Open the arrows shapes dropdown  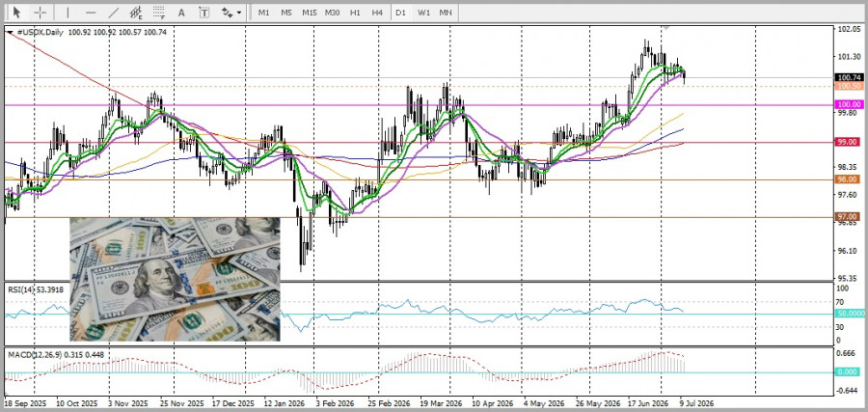click(x=231, y=13)
